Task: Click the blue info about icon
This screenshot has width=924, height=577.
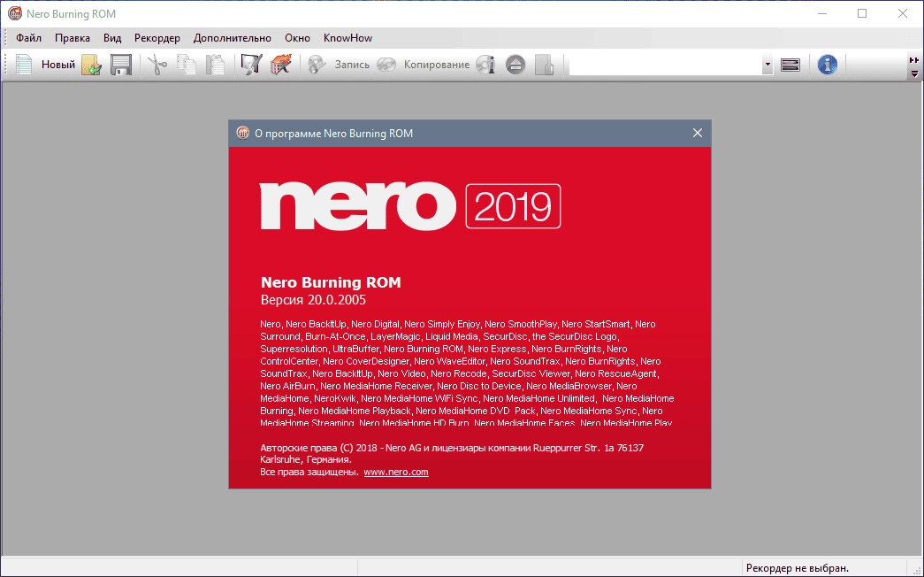Action: click(x=828, y=65)
